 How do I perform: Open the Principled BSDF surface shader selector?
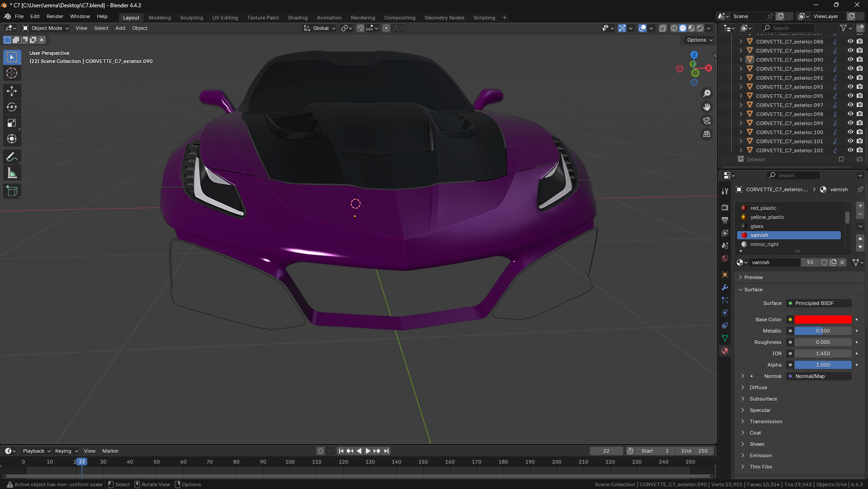(819, 303)
